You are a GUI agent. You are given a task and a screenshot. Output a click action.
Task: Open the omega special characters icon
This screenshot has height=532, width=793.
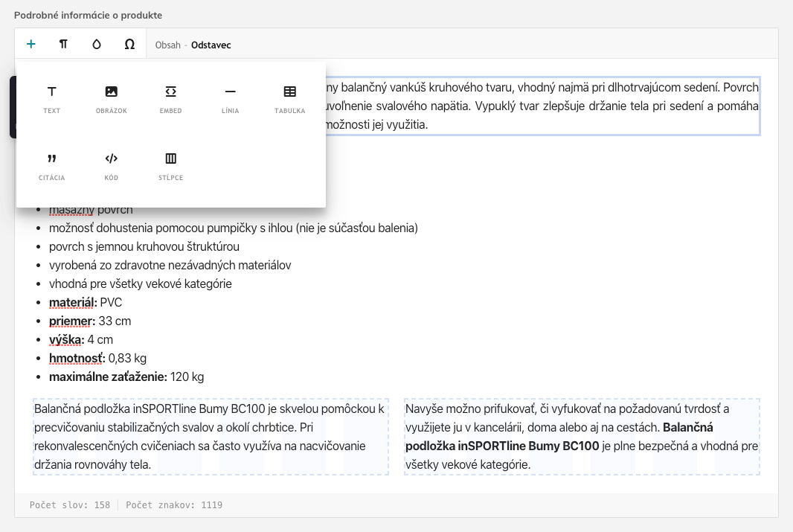point(129,44)
